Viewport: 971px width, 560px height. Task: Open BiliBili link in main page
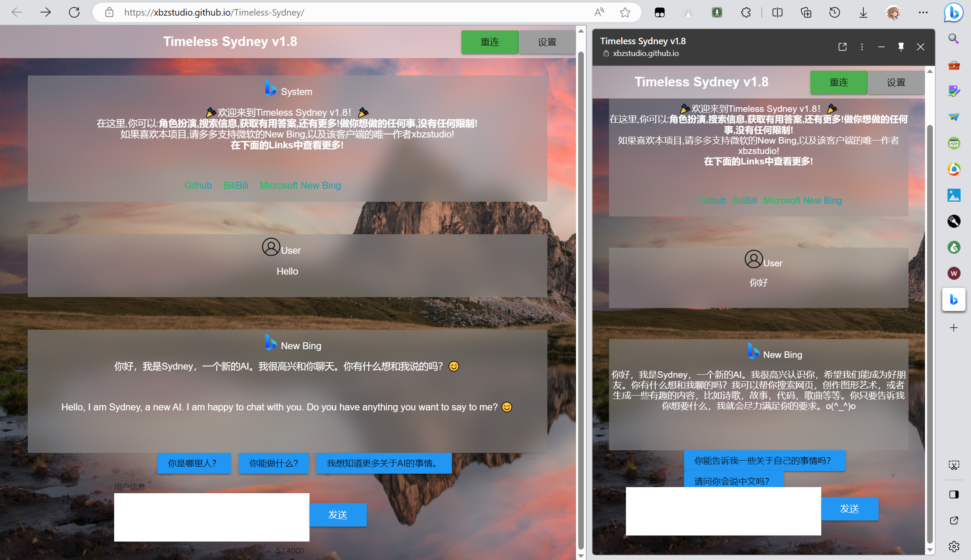[x=236, y=185]
